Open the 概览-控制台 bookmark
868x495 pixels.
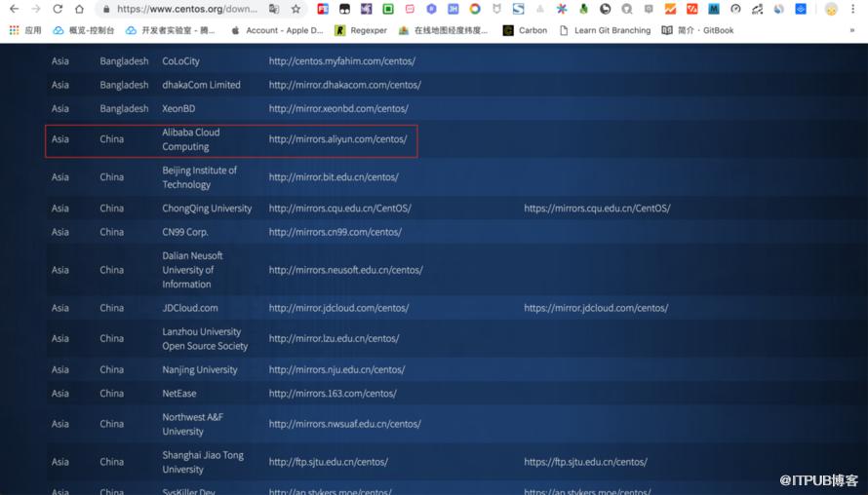84,30
